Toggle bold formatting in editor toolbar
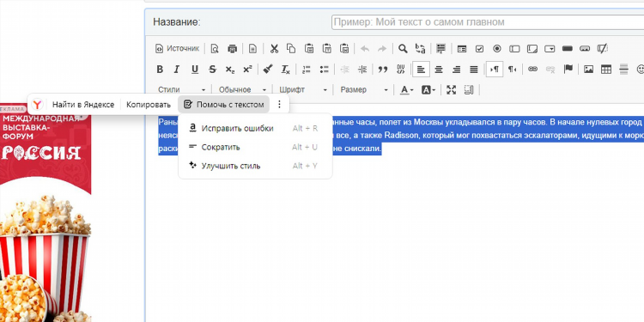Image resolution: width=644 pixels, height=322 pixels. point(160,70)
